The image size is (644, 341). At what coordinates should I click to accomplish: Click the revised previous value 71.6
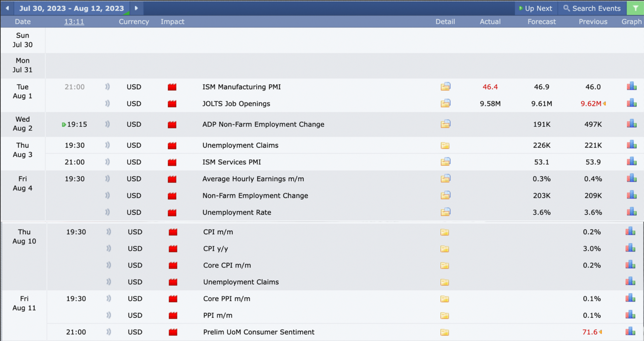click(590, 332)
